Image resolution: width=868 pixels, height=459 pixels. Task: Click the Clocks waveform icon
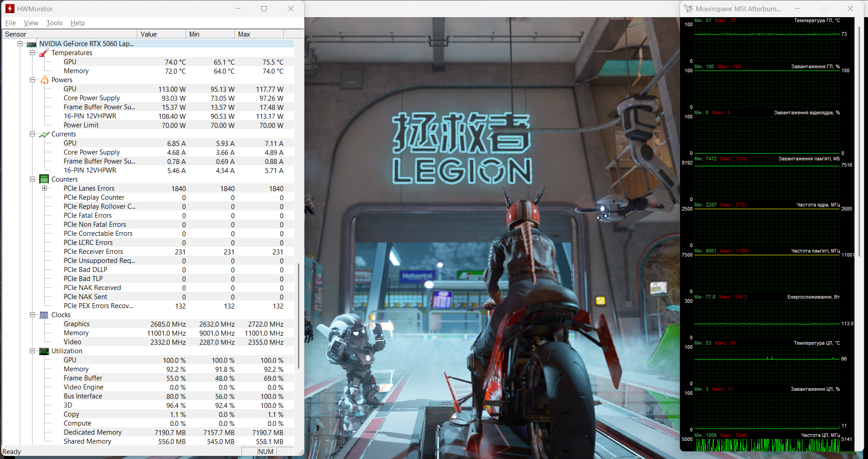pos(44,315)
